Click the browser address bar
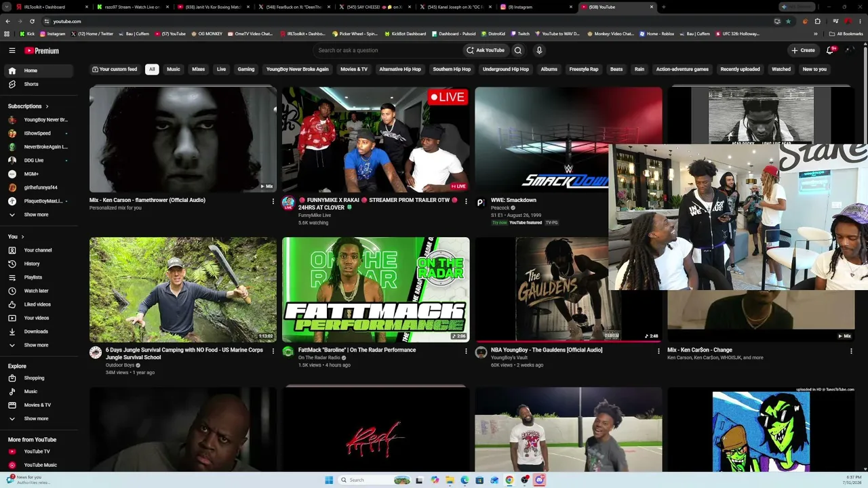Image resolution: width=868 pixels, height=488 pixels. click(x=407, y=21)
